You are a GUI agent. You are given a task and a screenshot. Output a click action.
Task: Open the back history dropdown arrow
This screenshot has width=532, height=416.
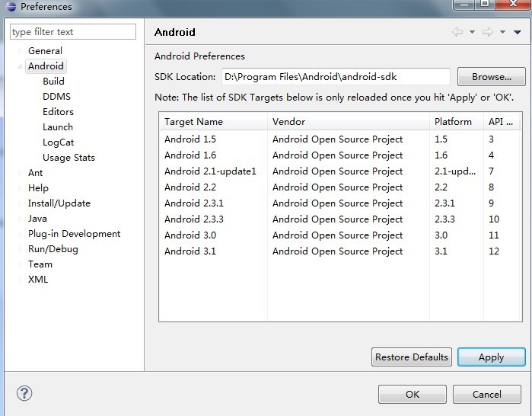[472, 32]
